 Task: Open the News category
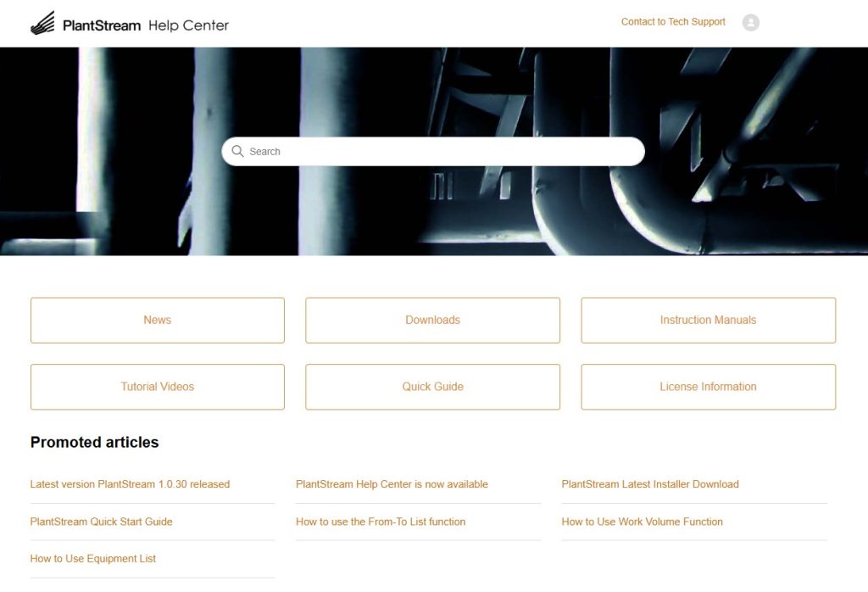(158, 320)
